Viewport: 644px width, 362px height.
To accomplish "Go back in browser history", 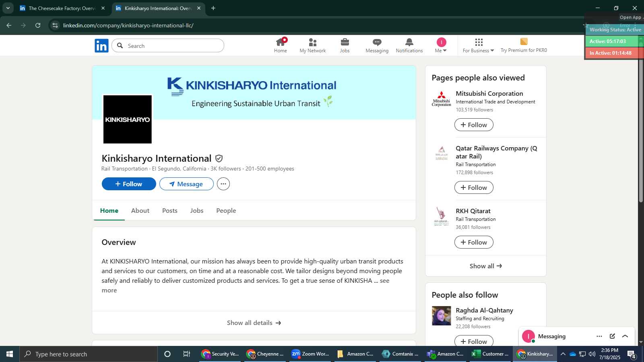I will (9, 25).
